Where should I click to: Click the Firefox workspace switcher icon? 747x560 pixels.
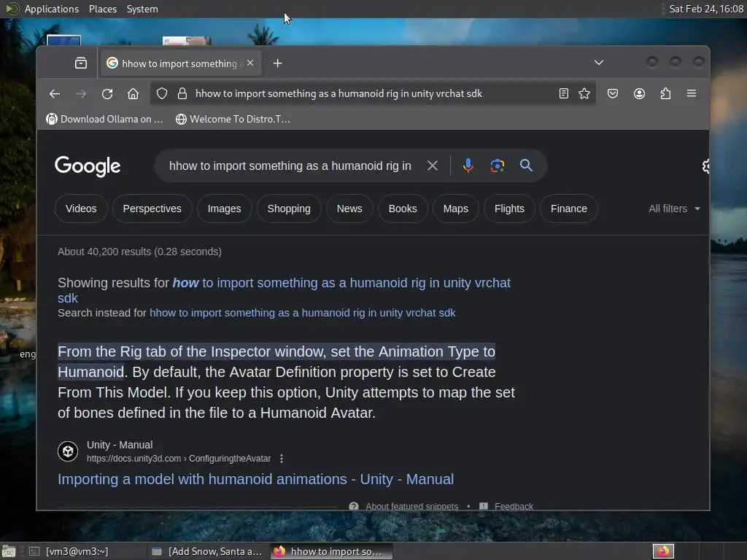tap(662, 551)
